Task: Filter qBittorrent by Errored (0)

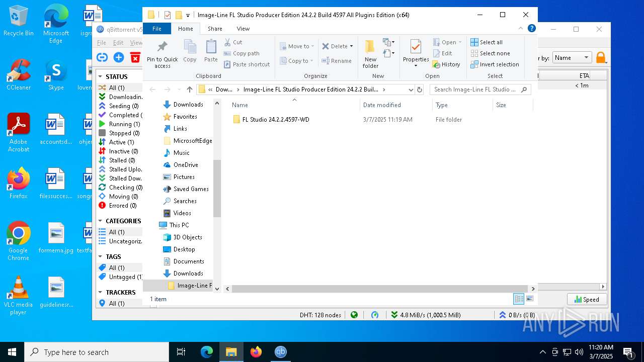Action: pyautogui.click(x=119, y=206)
